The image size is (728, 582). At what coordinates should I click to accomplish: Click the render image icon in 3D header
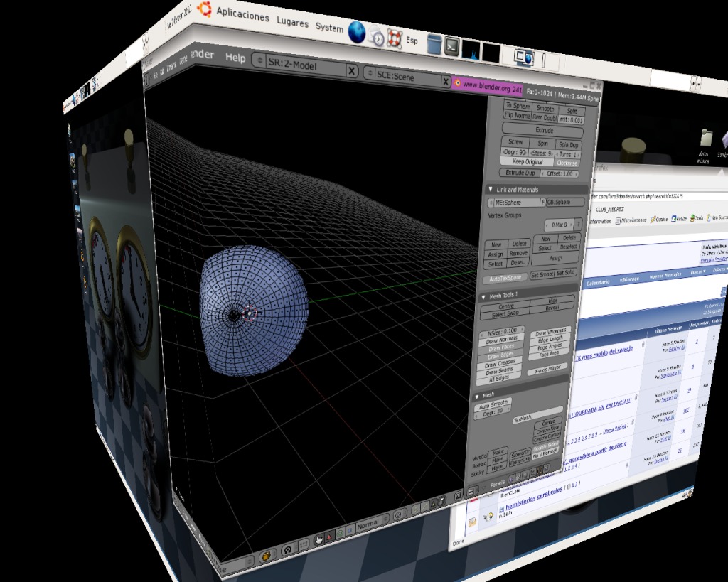[458, 496]
